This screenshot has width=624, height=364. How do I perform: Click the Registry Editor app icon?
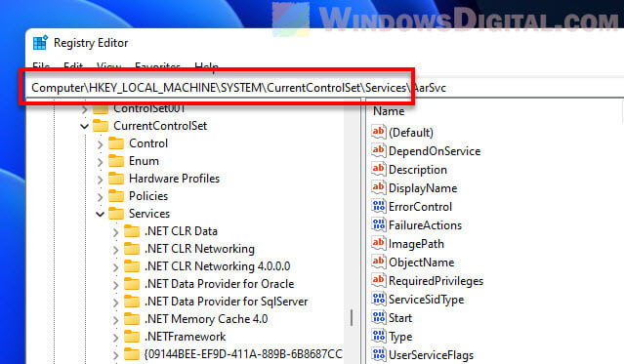tap(40, 43)
